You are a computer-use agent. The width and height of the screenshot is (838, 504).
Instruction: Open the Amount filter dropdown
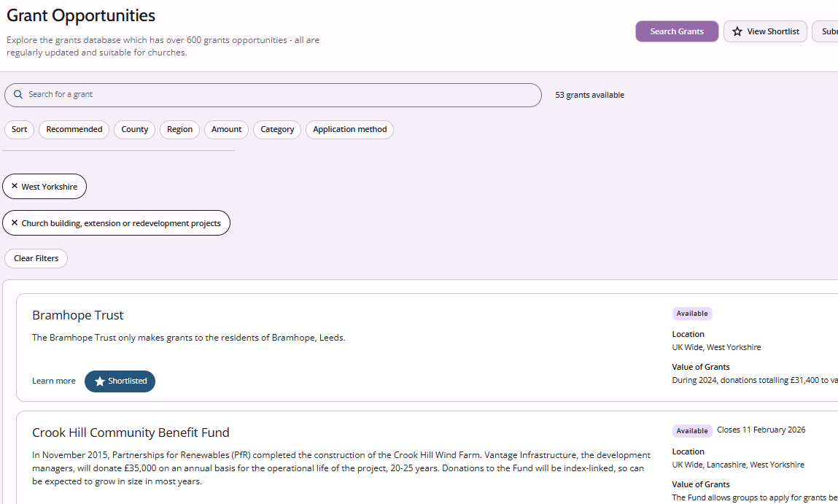(226, 130)
